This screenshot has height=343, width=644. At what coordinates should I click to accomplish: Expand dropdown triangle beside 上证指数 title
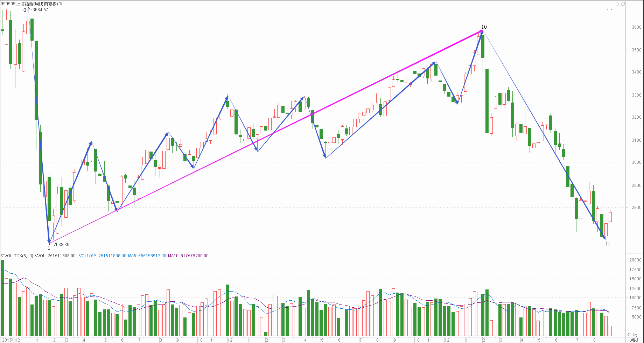pyautogui.click(x=61, y=4)
